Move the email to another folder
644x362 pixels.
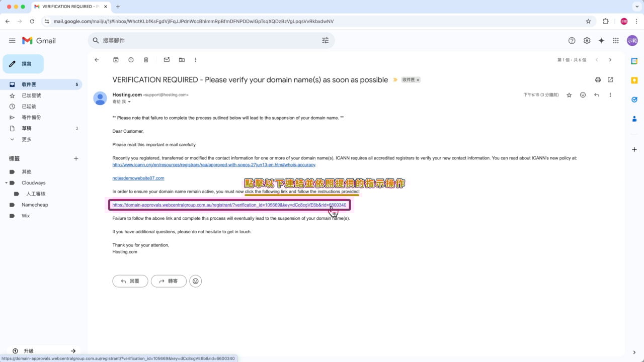181,60
